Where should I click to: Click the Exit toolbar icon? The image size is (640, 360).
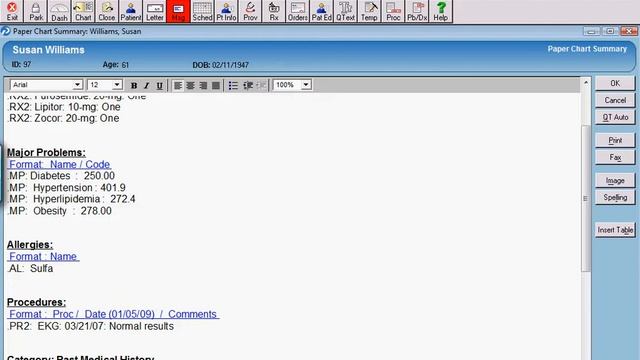click(12, 11)
